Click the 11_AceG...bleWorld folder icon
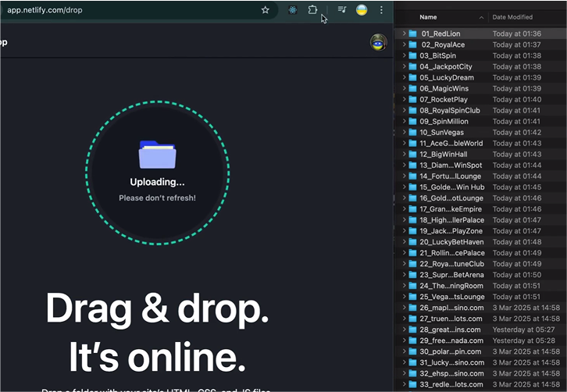This screenshot has width=567, height=392. pos(412,143)
